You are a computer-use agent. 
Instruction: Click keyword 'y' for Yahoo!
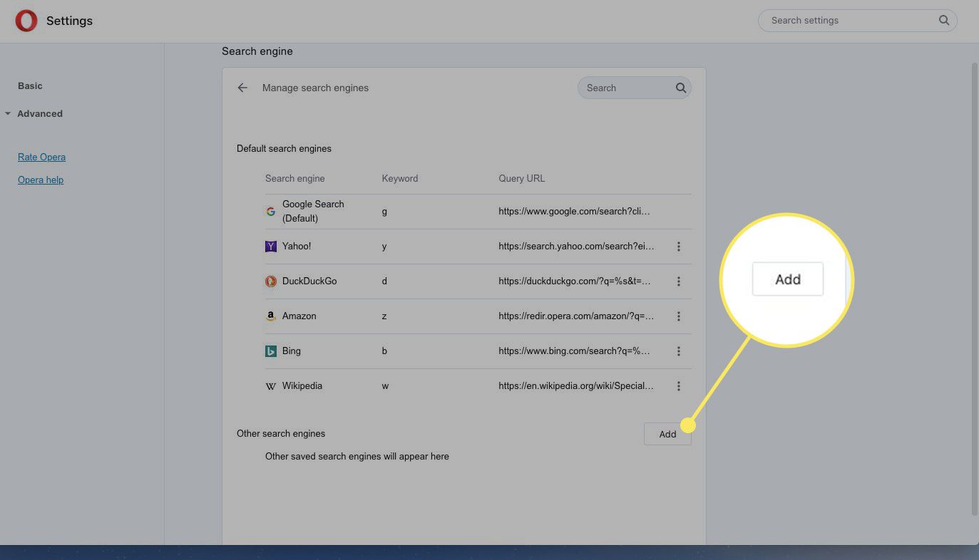click(x=384, y=247)
